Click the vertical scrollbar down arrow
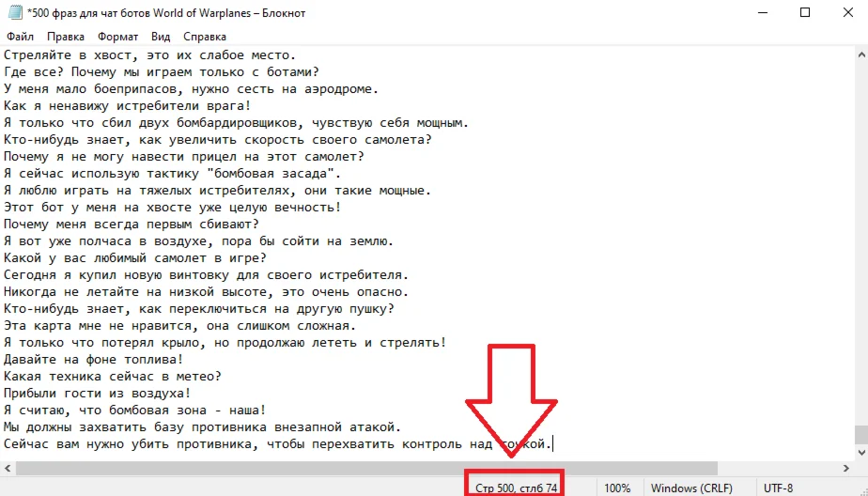The height and width of the screenshot is (496, 868). click(861, 452)
